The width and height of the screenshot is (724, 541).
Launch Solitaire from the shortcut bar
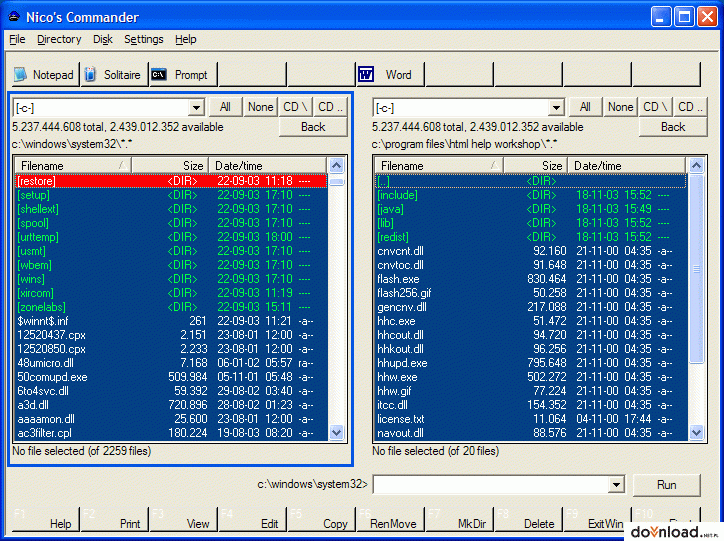click(115, 74)
